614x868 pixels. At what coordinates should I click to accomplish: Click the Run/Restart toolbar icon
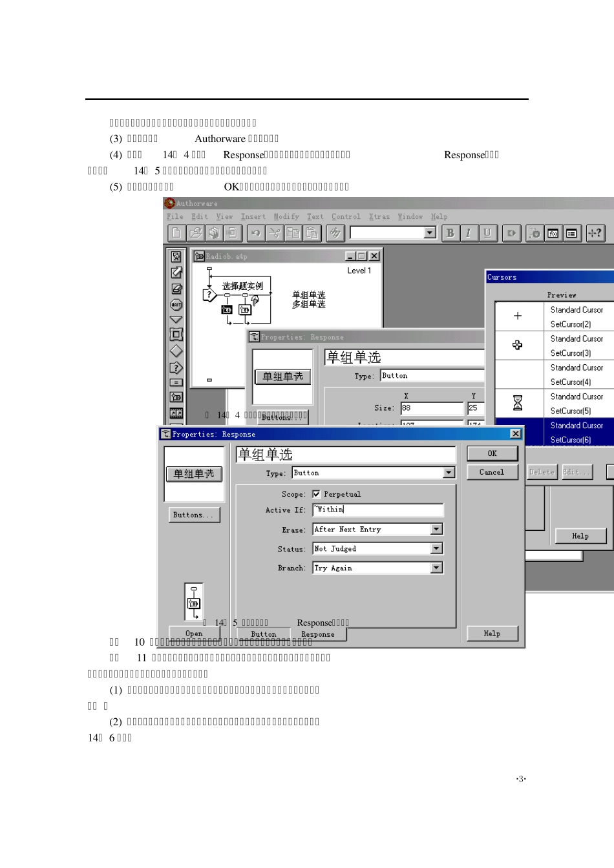pos(511,233)
